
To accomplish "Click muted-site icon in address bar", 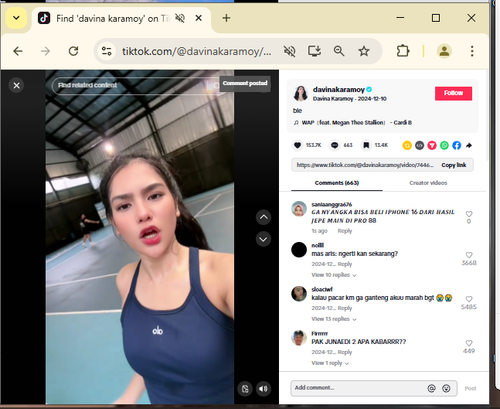I will [289, 51].
